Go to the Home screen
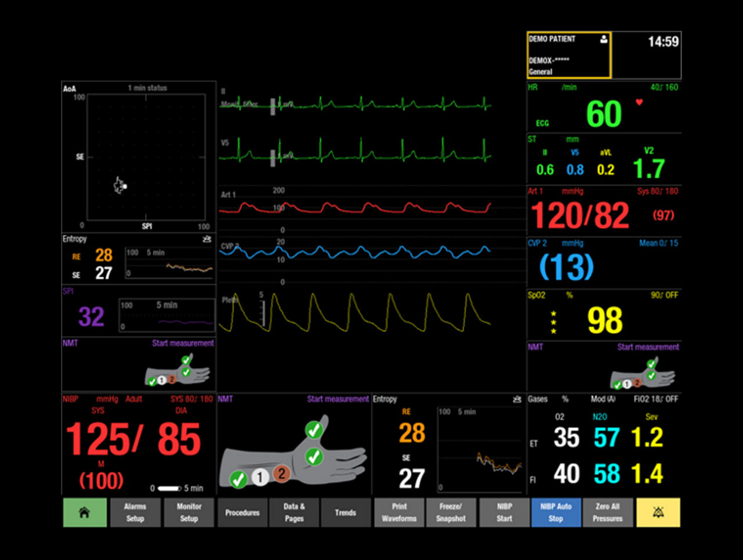This screenshot has height=560, width=743. click(x=84, y=512)
